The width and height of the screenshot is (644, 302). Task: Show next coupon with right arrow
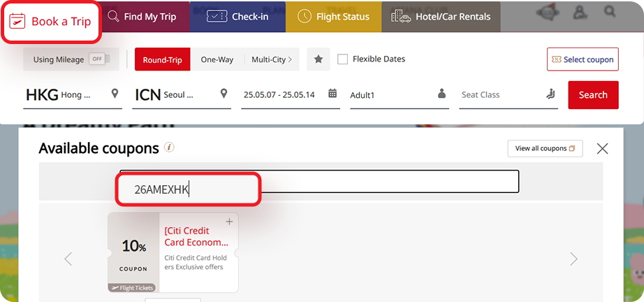coord(573,259)
